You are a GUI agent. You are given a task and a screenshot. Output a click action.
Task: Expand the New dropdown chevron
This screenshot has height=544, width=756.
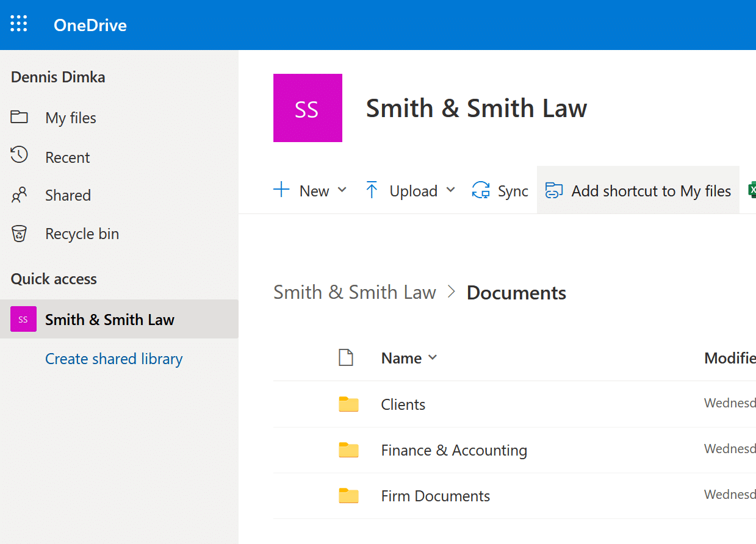tap(342, 190)
